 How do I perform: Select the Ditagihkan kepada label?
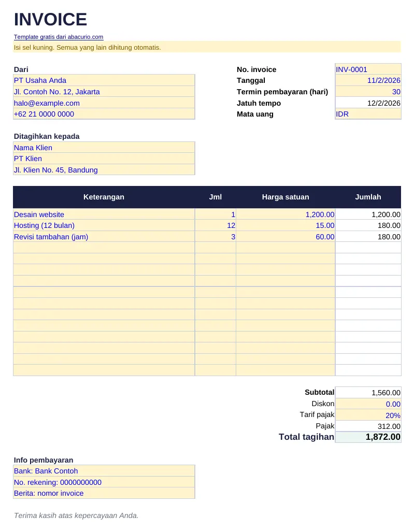click(47, 136)
